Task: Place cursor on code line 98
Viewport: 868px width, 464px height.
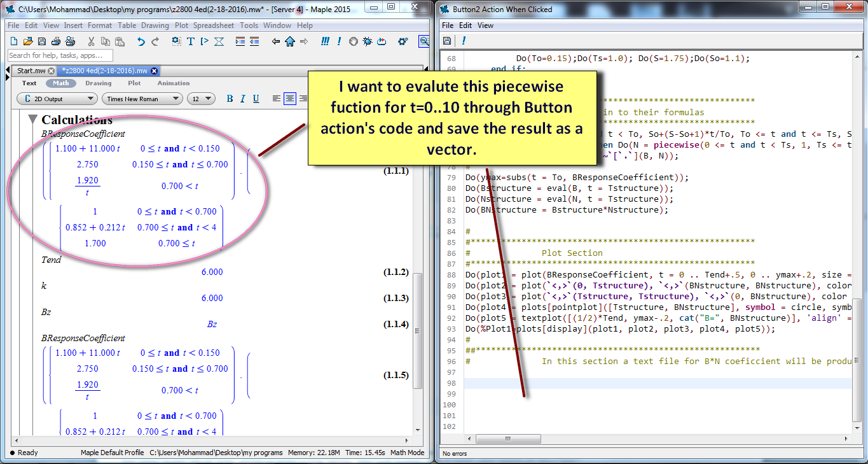Action: coord(658,383)
